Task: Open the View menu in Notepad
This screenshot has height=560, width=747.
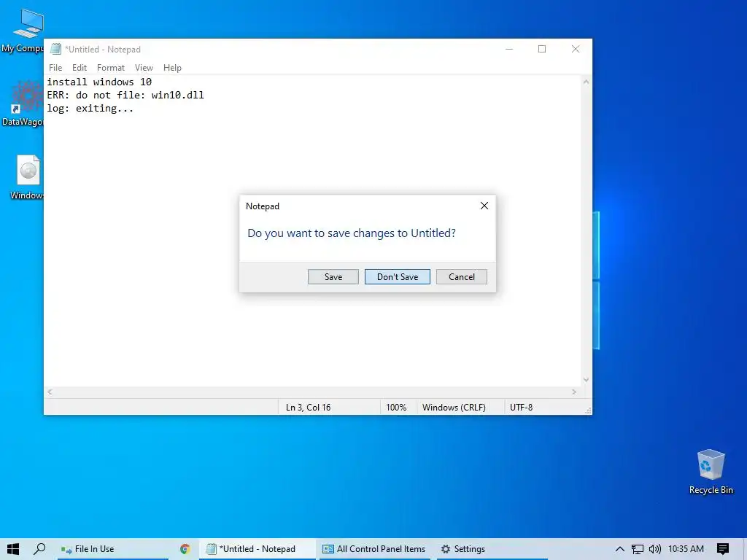Action: click(x=144, y=68)
